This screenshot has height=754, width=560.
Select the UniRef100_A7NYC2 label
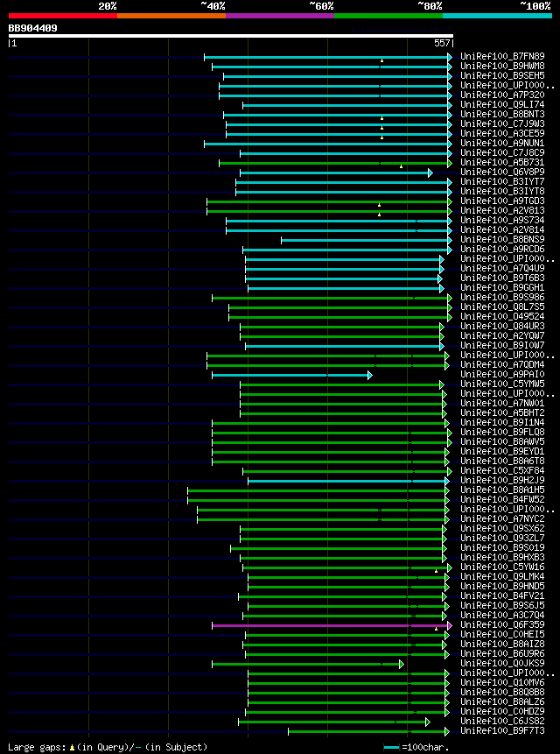tap(502, 518)
